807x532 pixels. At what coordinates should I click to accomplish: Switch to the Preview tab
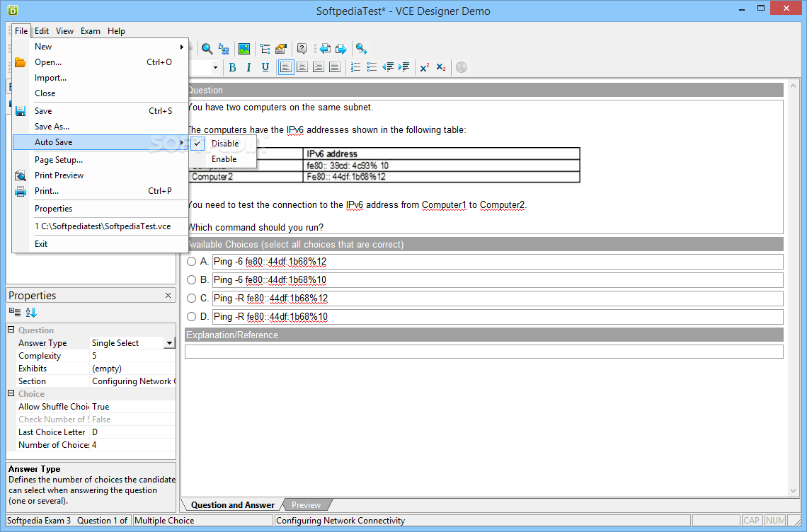coord(307,505)
